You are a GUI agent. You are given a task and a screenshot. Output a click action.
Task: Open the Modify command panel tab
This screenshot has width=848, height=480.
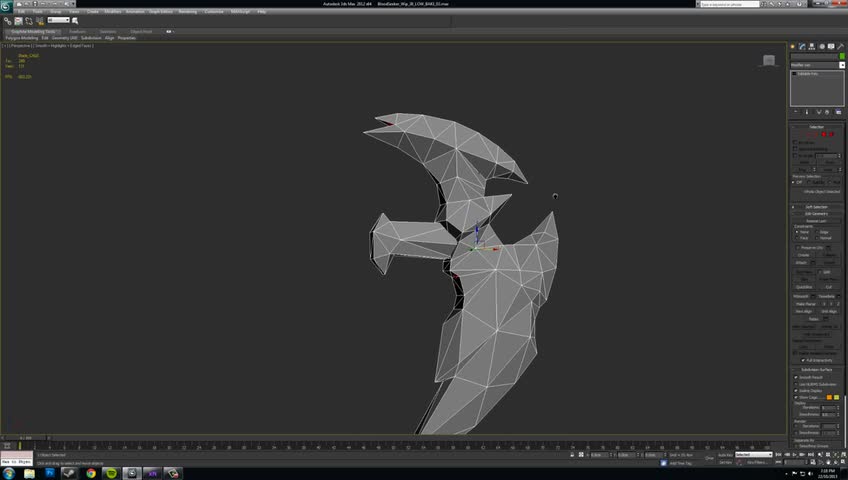(803, 47)
